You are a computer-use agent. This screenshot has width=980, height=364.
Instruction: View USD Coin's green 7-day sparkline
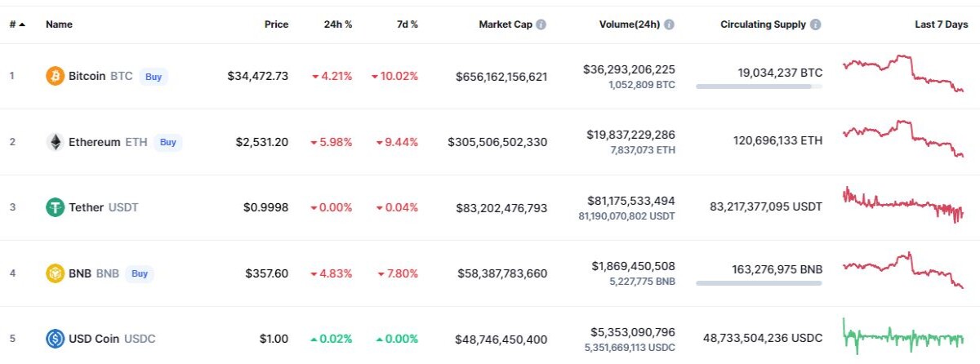click(904, 336)
